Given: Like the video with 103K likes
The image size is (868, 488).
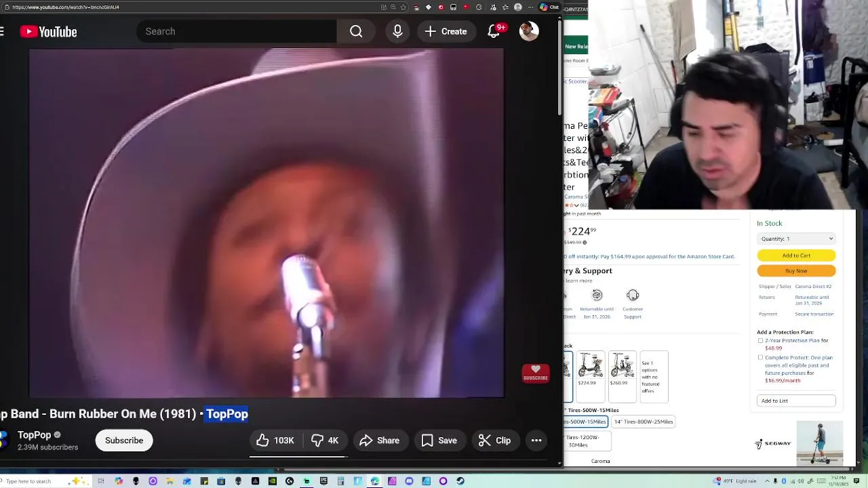Looking at the screenshot, I should point(275,441).
